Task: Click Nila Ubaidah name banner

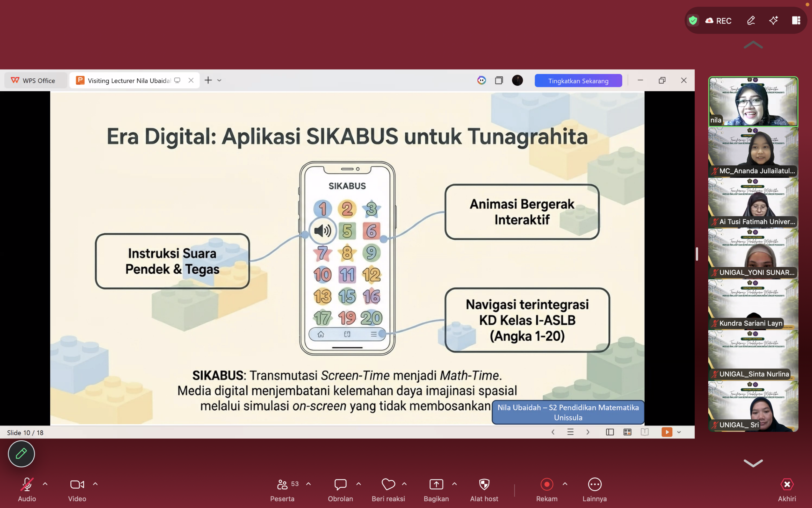Action: (568, 412)
